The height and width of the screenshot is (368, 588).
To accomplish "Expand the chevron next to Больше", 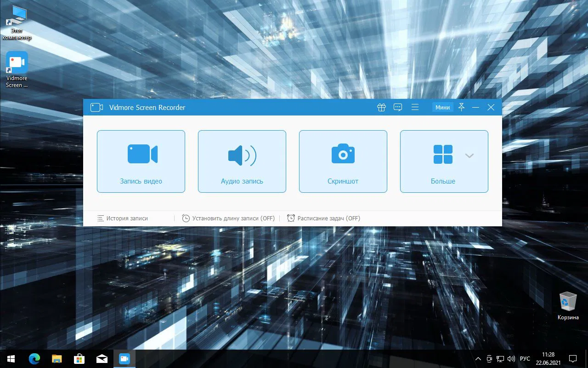I will [x=469, y=155].
